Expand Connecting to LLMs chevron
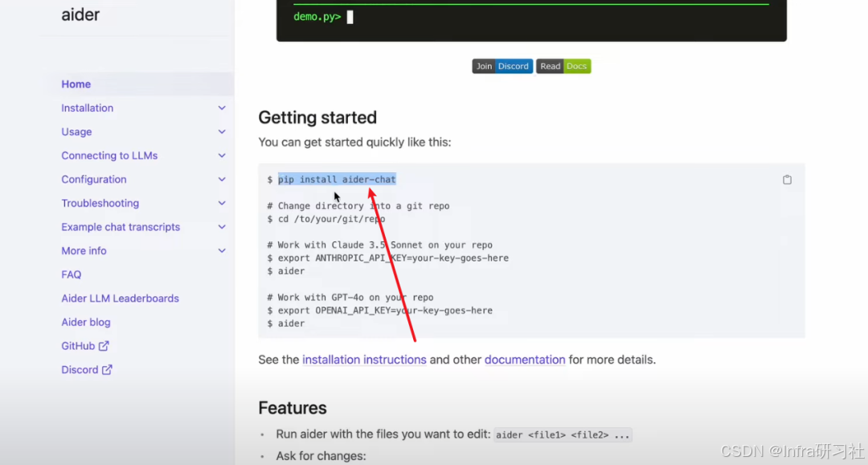This screenshot has width=868, height=465. 222,156
